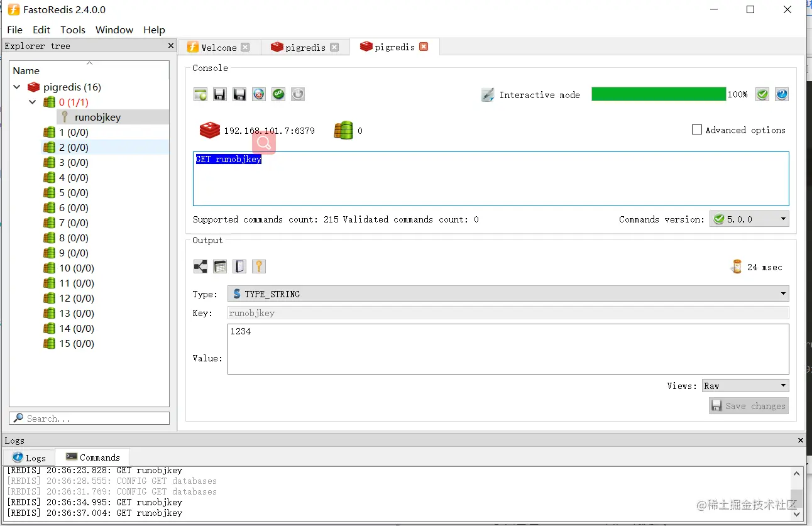This screenshot has width=812, height=526.
Task: Open the Type TYPE_STRING dropdown
Action: [x=508, y=293]
